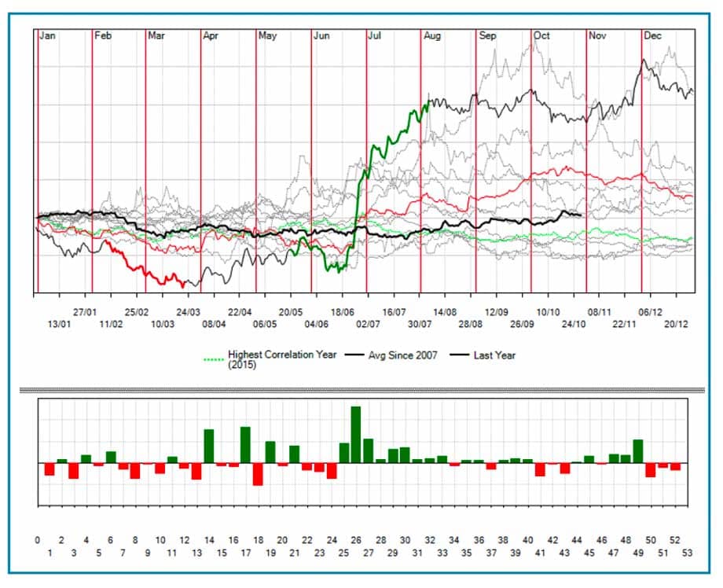Select the 'Avg Since 2007' legend label

coord(402,355)
